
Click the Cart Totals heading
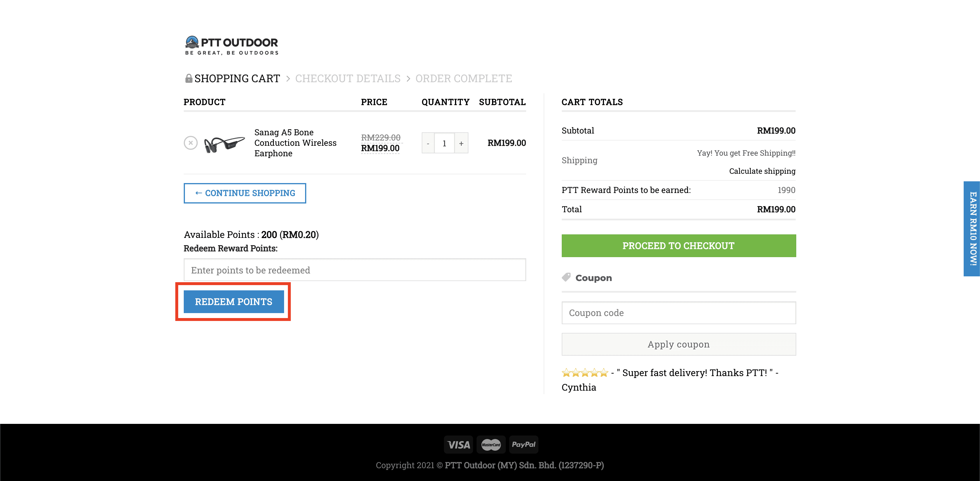tap(592, 102)
